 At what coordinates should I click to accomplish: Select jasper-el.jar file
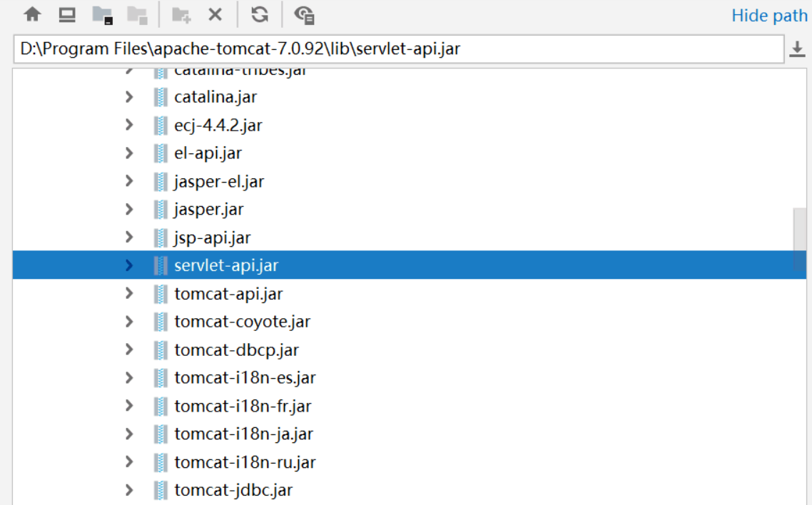[x=219, y=181]
